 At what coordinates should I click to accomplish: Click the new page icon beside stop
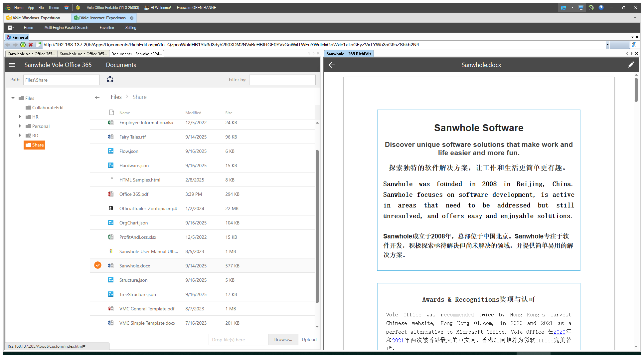(x=38, y=45)
